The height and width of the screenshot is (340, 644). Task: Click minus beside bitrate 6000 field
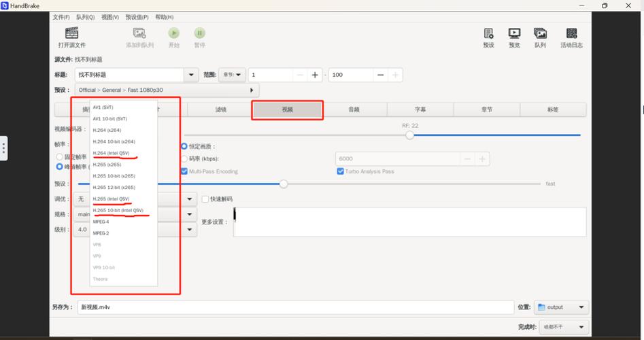pyautogui.click(x=467, y=159)
